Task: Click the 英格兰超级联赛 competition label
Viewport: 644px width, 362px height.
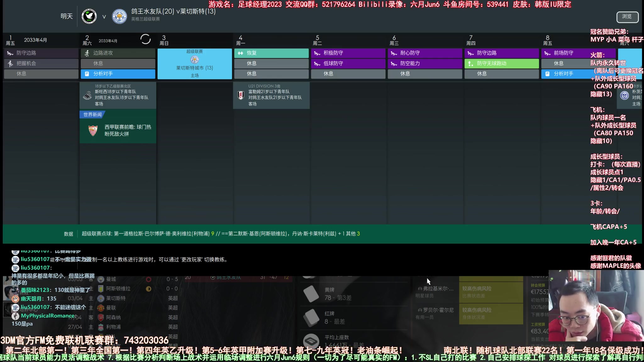Action: pos(146,19)
